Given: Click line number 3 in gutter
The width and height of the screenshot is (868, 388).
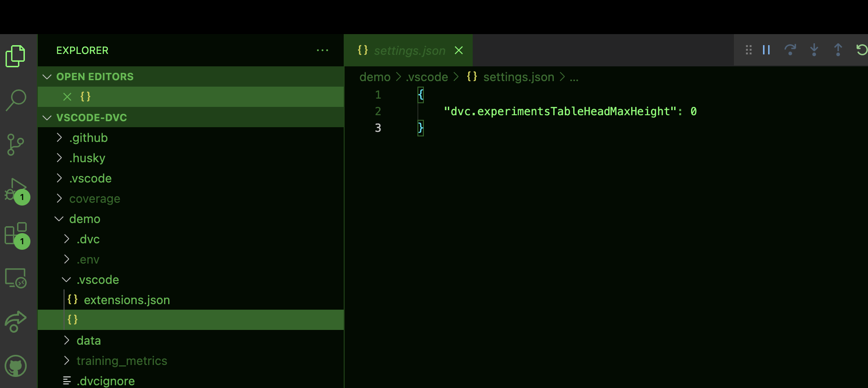Looking at the screenshot, I should 378,128.
